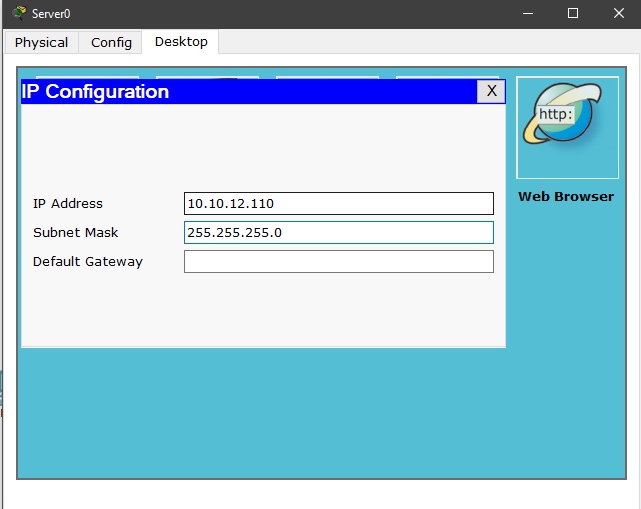The height and width of the screenshot is (509, 641).
Task: Click the Subnet Mask label
Action: point(76,233)
